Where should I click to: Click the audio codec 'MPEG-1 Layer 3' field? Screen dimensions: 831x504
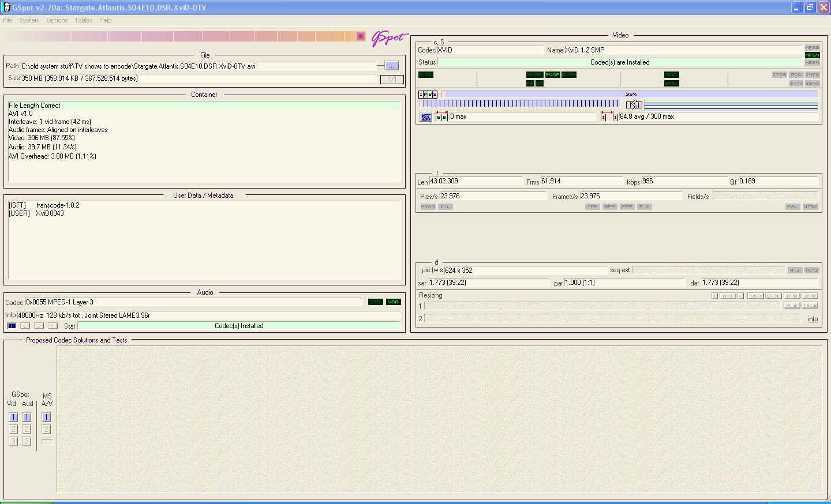[x=194, y=302]
